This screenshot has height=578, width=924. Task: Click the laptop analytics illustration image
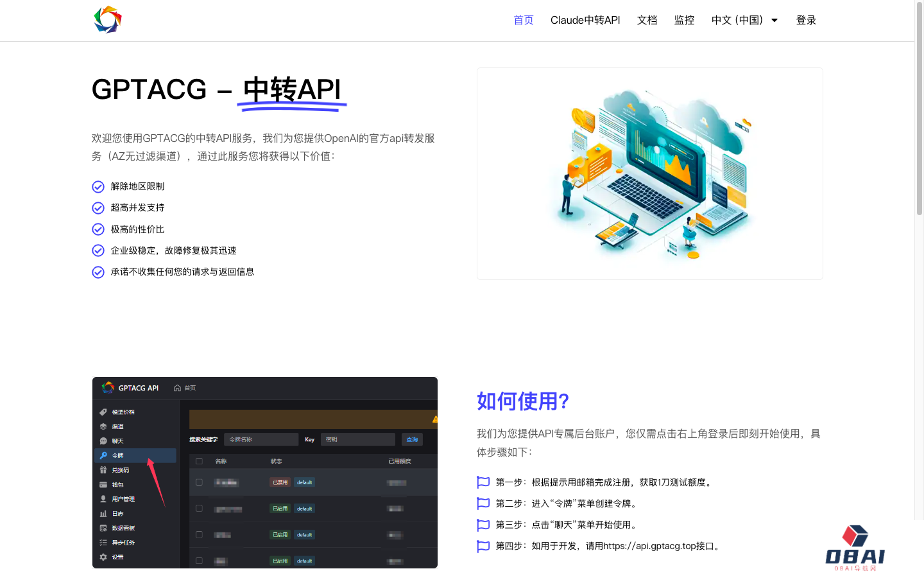point(650,174)
